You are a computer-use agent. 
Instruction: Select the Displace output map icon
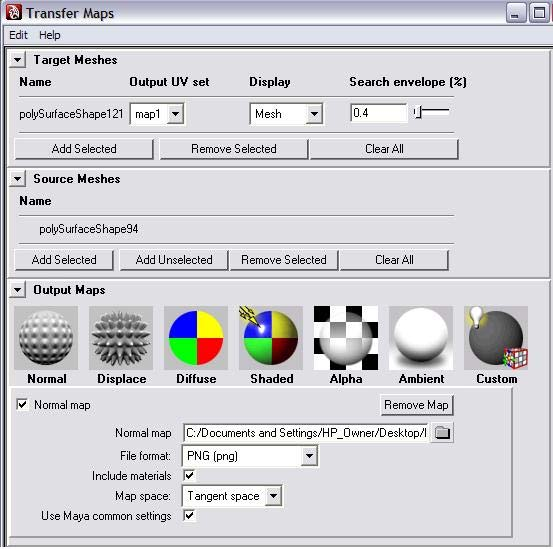(121, 338)
